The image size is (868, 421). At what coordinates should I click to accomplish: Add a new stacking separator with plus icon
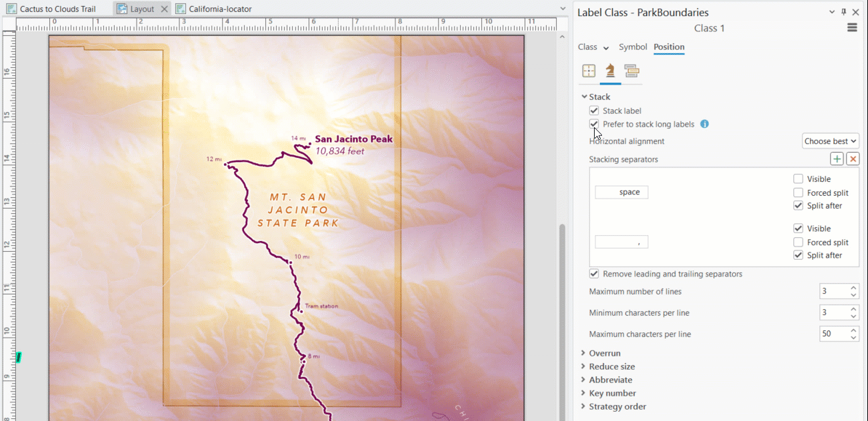tap(837, 159)
